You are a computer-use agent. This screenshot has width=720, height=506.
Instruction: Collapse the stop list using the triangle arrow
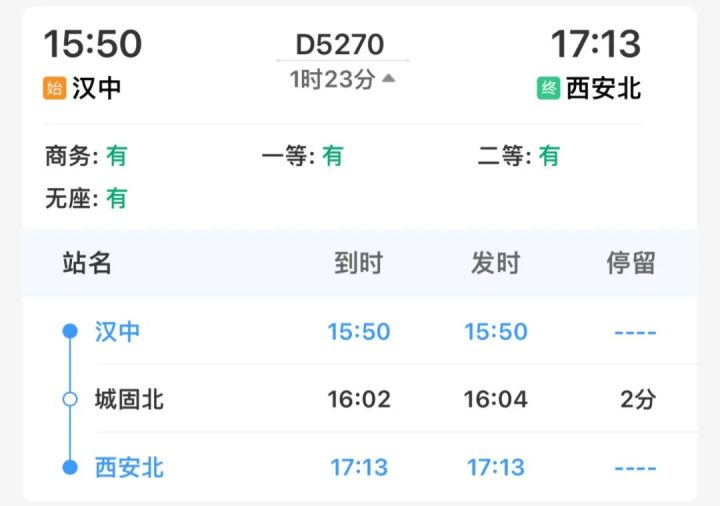pyautogui.click(x=389, y=79)
